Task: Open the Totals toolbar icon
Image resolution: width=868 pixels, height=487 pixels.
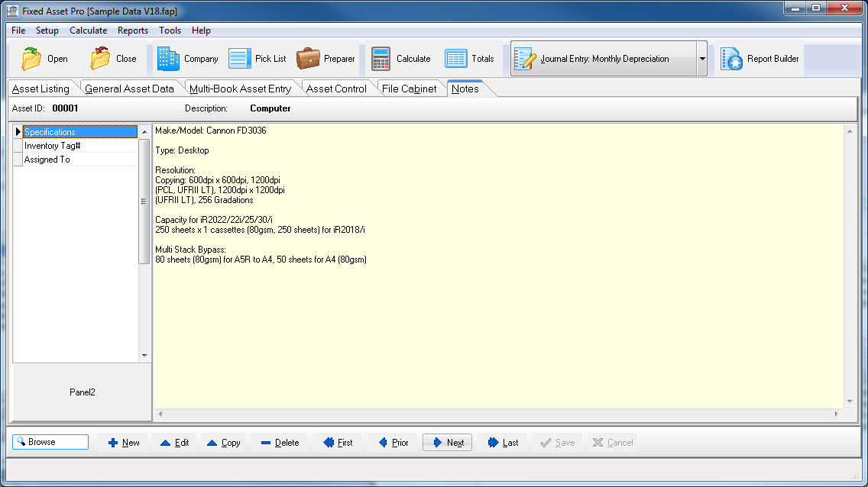Action: 456,59
